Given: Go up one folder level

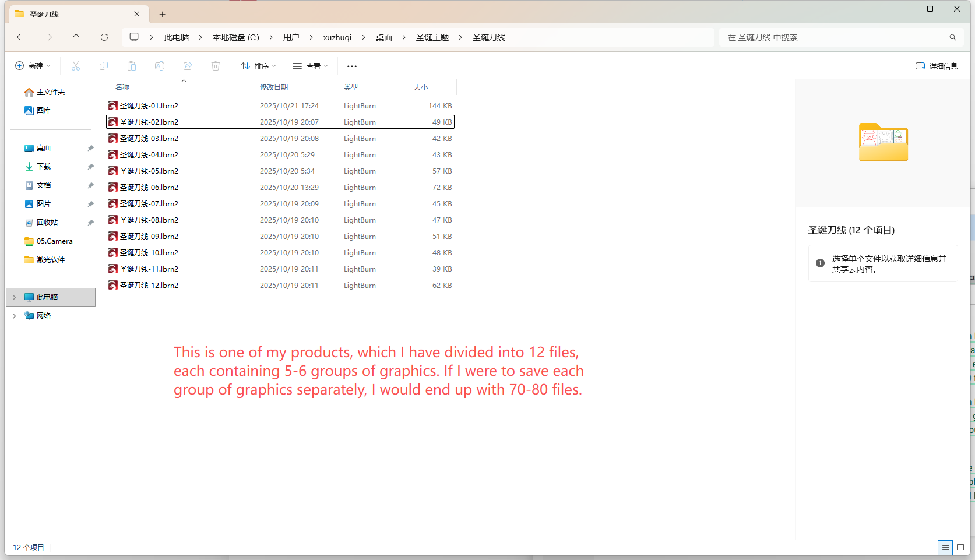Looking at the screenshot, I should 76,37.
